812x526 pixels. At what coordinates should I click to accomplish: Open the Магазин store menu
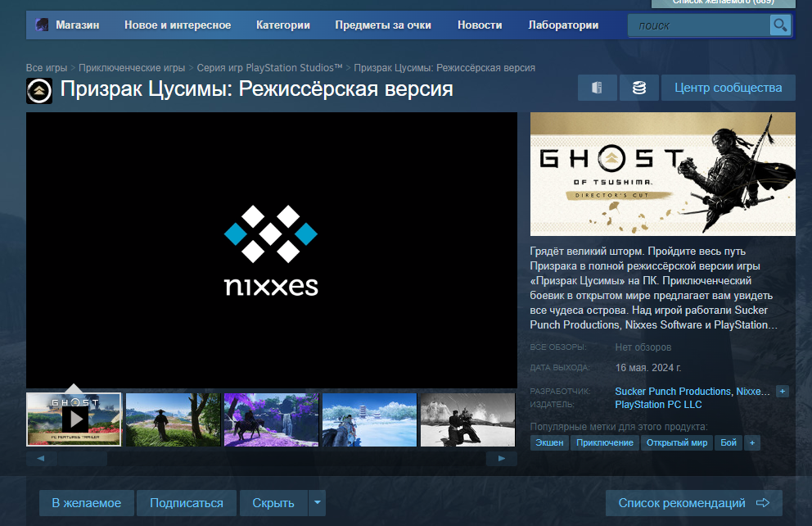pyautogui.click(x=77, y=25)
